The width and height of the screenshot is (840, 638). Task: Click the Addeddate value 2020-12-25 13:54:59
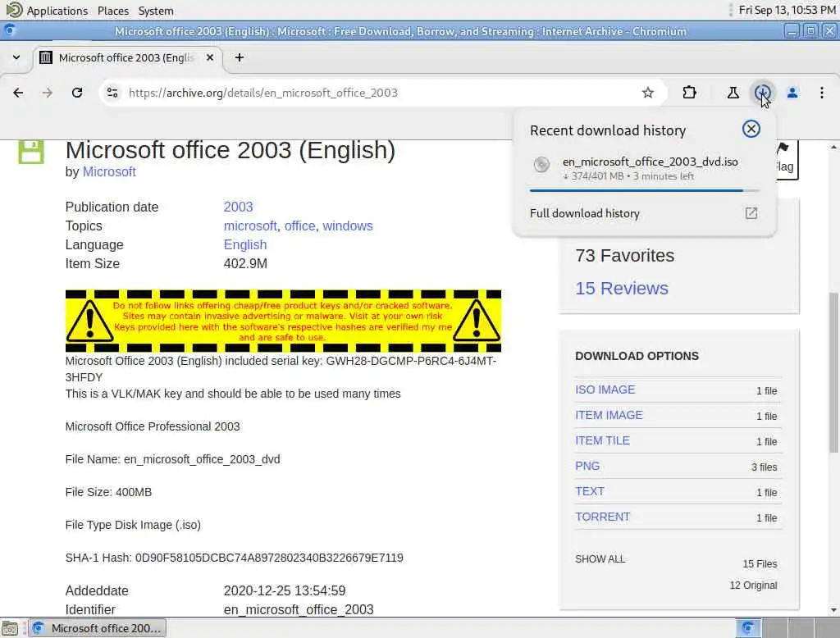tap(285, 591)
